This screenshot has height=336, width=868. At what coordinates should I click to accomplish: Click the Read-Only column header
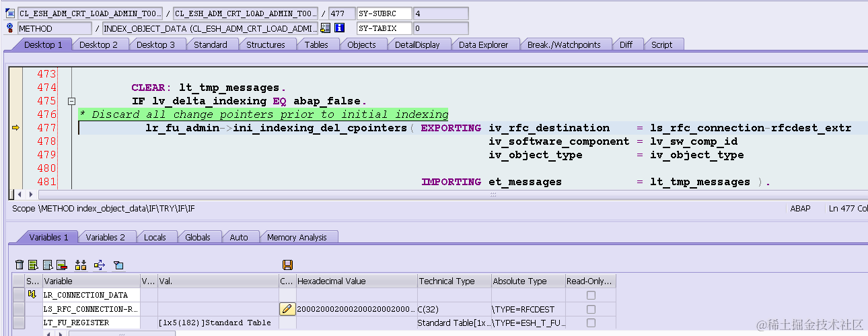coord(591,281)
